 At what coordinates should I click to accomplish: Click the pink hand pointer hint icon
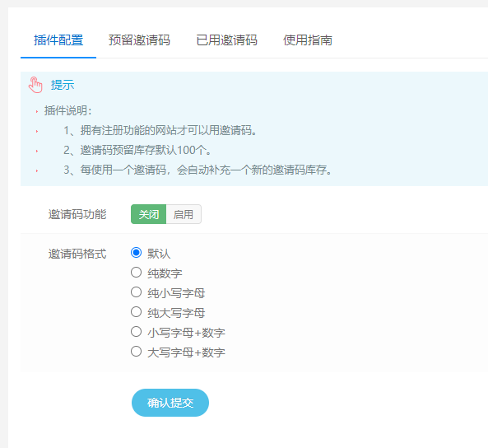coord(35,85)
